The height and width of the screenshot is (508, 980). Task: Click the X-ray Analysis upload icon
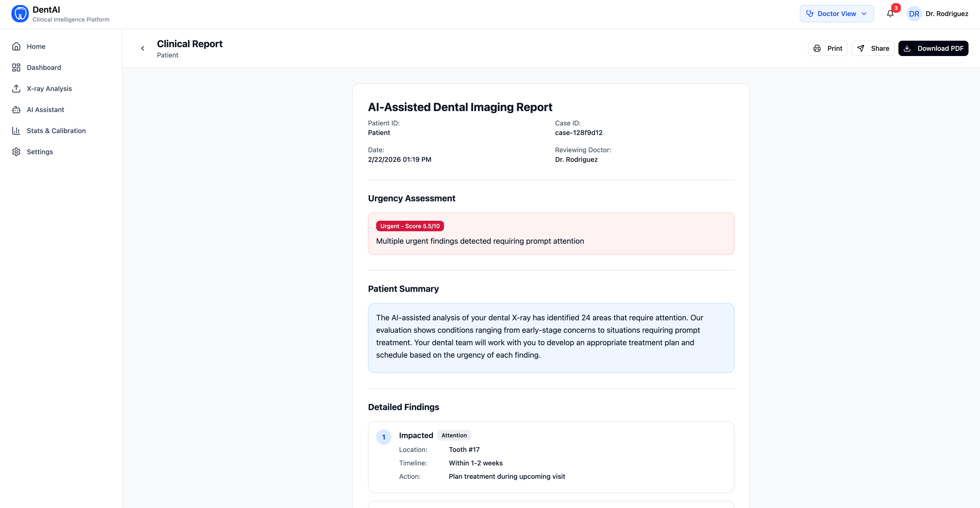point(16,89)
